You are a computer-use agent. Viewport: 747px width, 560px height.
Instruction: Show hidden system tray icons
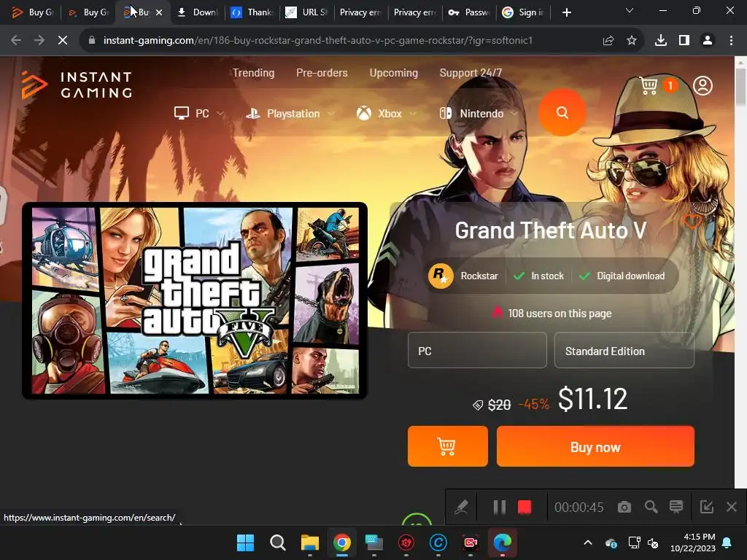588,542
